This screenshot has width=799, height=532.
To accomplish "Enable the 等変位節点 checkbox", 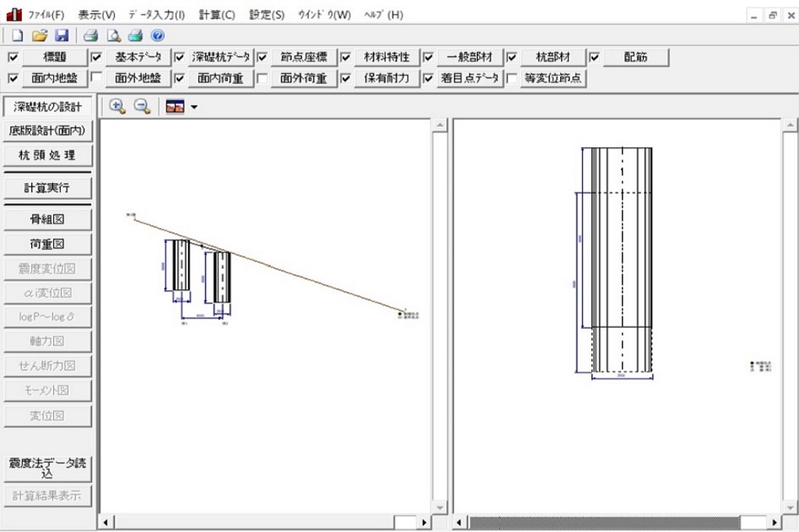I will 512,78.
